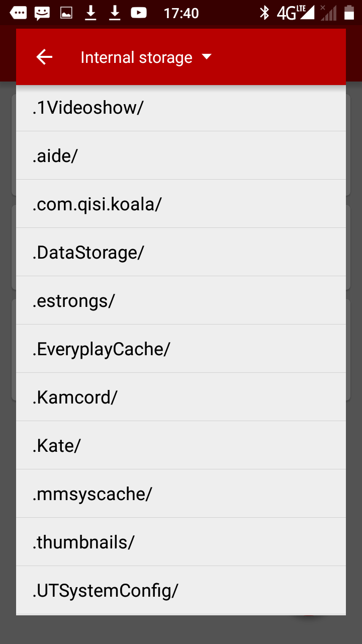362x644 pixels.
Task: Tap the YouTube notification icon
Action: (x=139, y=13)
